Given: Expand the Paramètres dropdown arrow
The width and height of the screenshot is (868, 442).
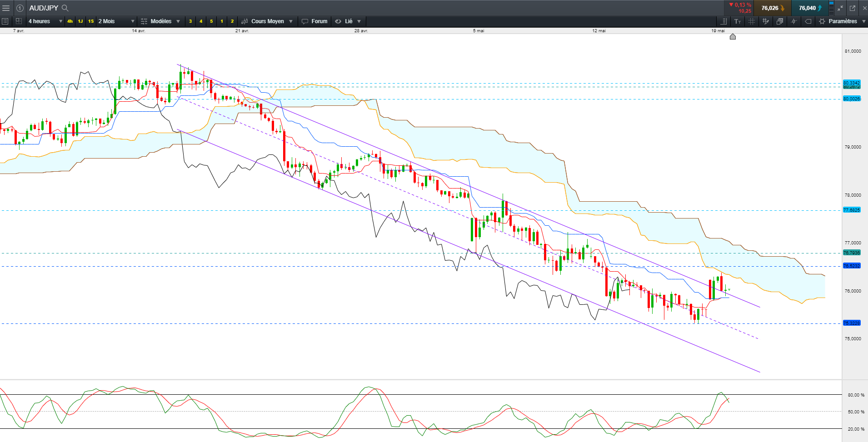Looking at the screenshot, I should tap(864, 21).
